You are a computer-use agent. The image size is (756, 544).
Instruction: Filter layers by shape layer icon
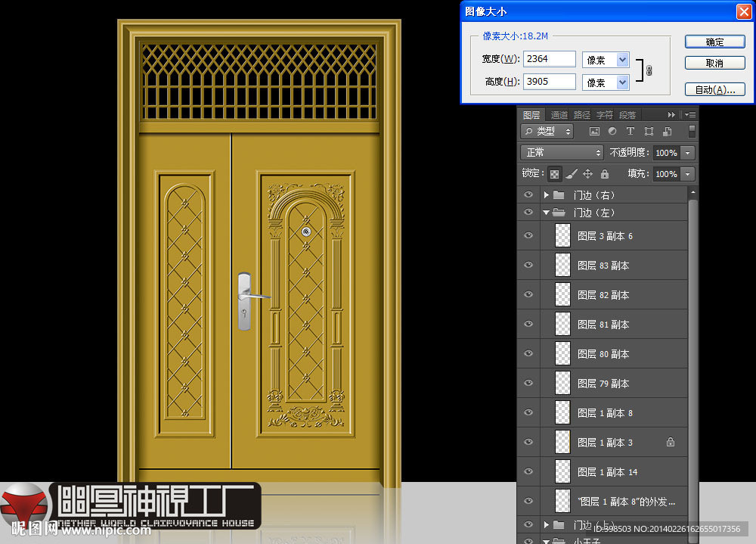point(649,132)
